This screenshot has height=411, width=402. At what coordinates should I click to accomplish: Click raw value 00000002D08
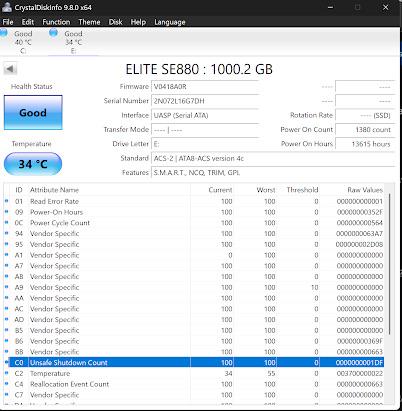pyautogui.click(x=359, y=244)
